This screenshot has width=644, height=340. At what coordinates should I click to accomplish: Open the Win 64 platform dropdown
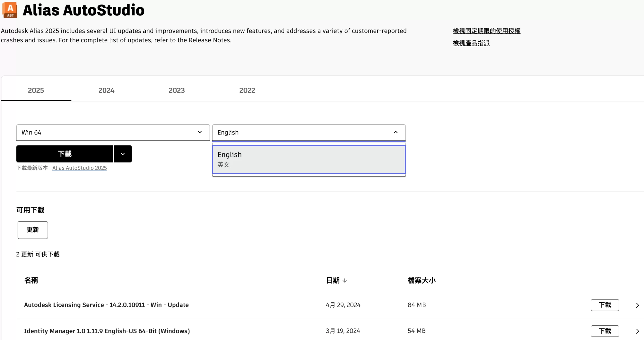(x=113, y=132)
